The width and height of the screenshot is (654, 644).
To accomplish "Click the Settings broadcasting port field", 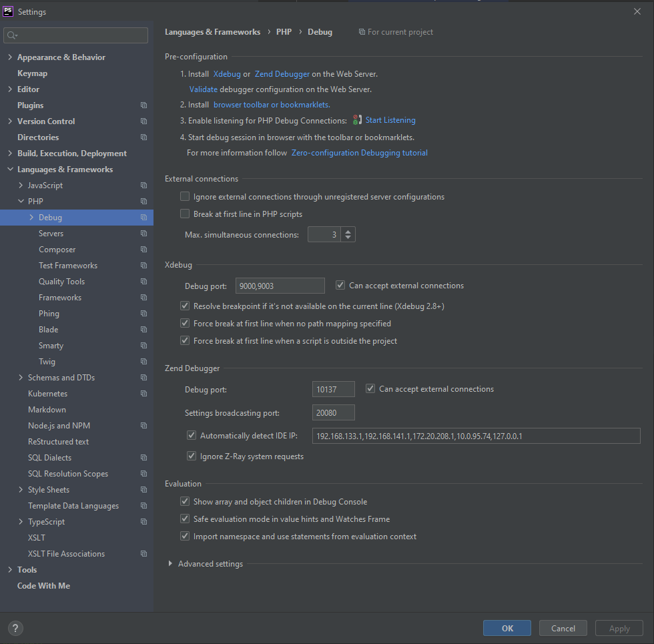I will [333, 412].
